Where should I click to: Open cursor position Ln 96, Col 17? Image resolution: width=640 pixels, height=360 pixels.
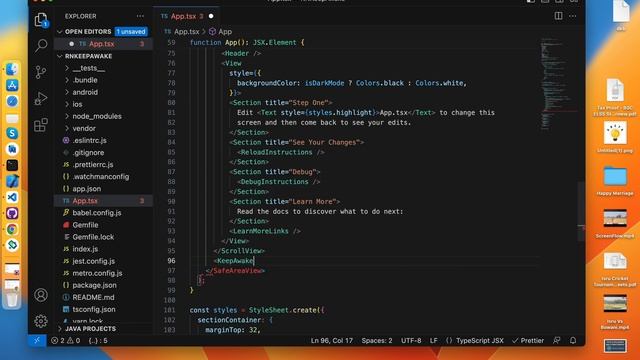point(332,340)
